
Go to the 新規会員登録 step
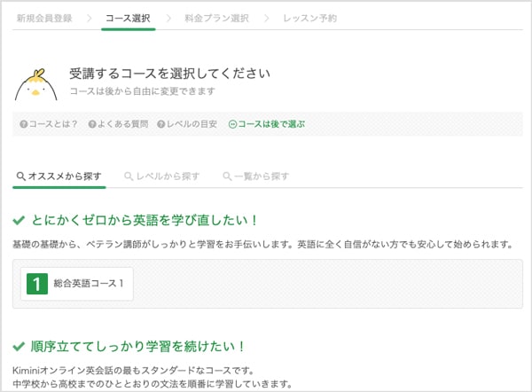[x=44, y=18]
